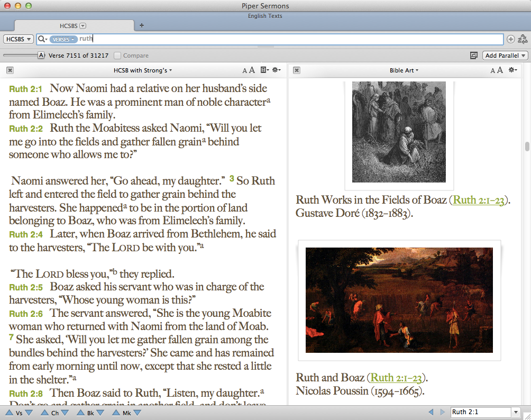Click the Ruth 2:8 verse reference
The image size is (531, 420).
click(x=26, y=394)
